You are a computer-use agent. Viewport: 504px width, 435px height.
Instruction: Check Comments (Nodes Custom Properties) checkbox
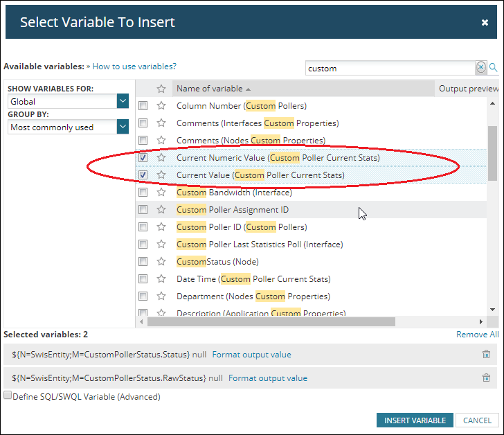point(143,141)
